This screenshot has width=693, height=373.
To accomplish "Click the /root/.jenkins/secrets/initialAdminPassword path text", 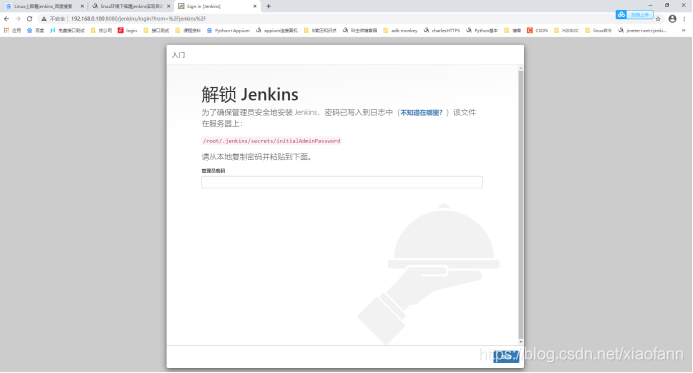I will pos(271,141).
